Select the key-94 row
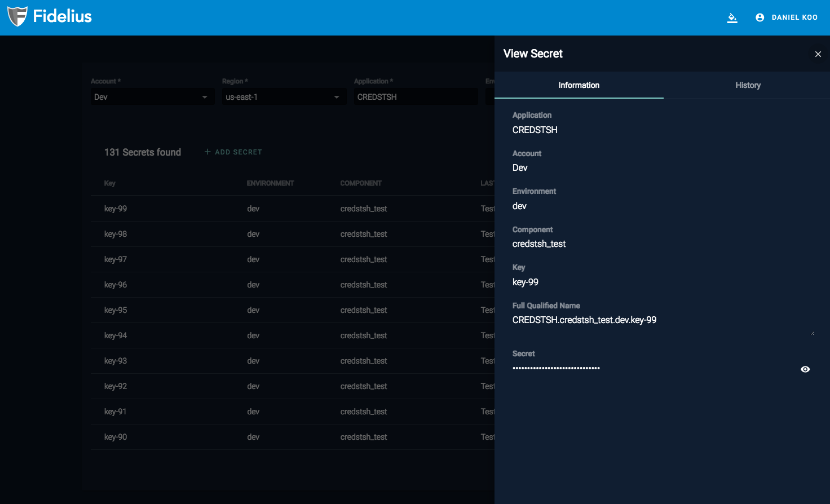This screenshot has height=504, width=830. (293, 335)
